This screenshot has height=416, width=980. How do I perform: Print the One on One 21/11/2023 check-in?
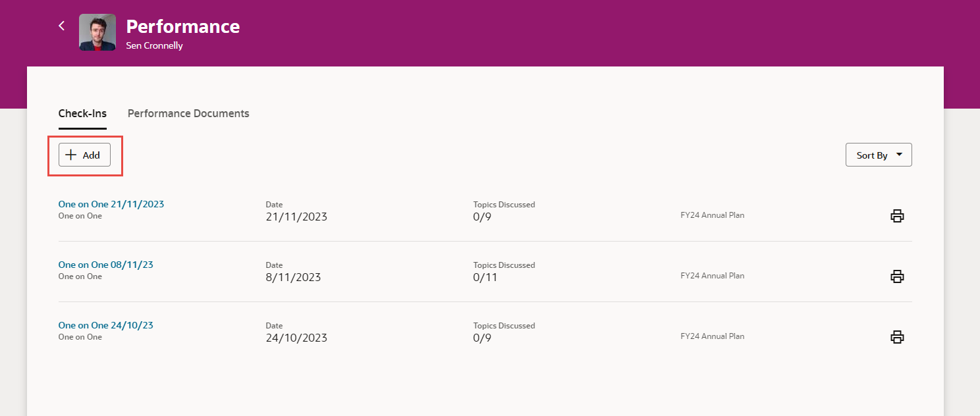click(x=897, y=215)
